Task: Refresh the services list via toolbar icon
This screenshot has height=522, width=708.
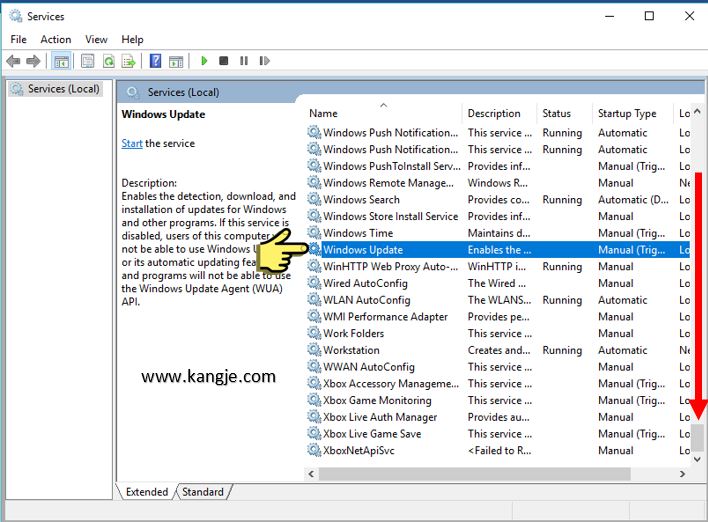Action: [108, 61]
